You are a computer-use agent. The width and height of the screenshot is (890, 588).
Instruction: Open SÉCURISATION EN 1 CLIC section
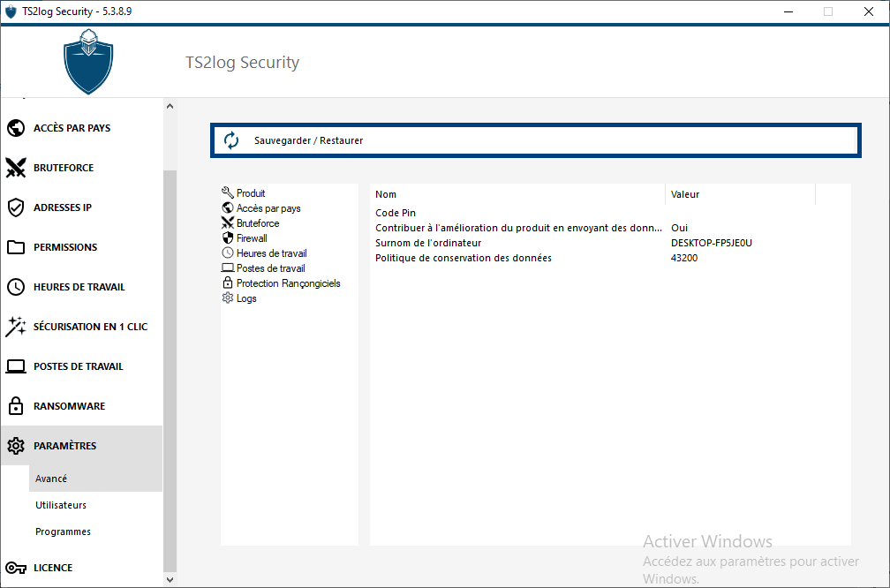pos(82,327)
